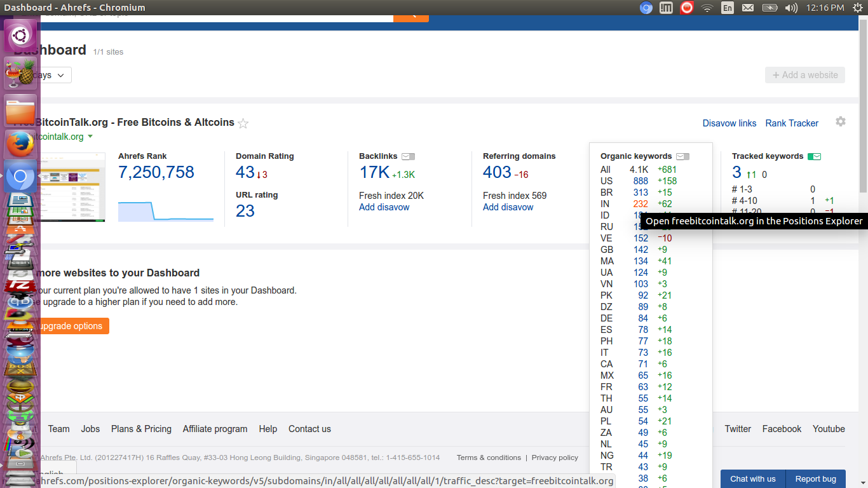Open the Team footer link
Image resolution: width=868 pixels, height=488 pixels.
59,429
